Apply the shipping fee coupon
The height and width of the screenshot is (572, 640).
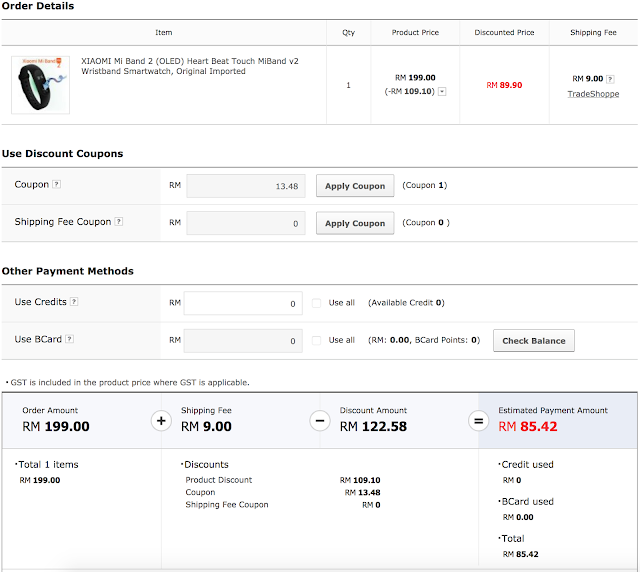(355, 223)
